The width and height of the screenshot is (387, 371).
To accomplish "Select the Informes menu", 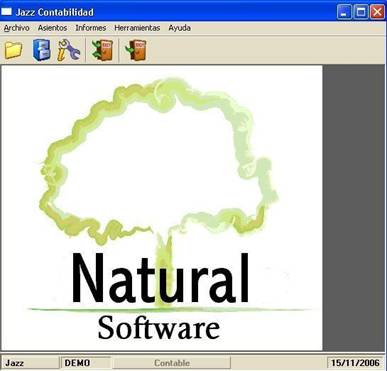I will click(91, 28).
